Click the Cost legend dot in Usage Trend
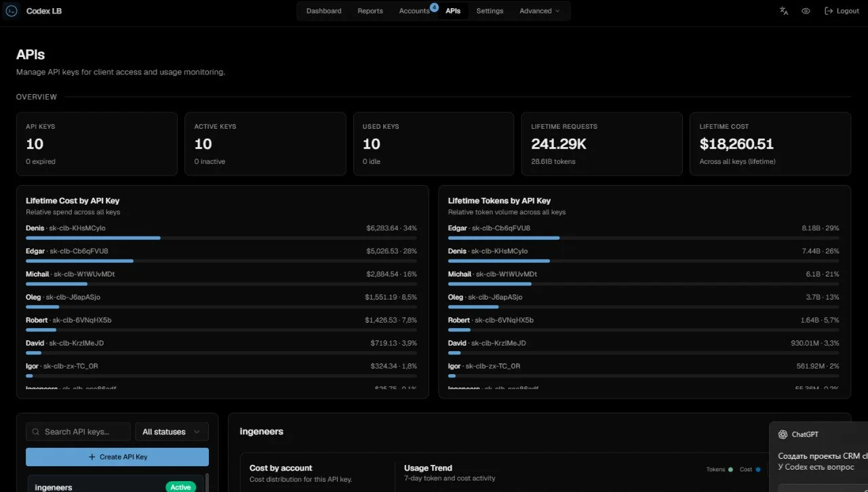Screen dimensions: 868x492 (x=758, y=469)
